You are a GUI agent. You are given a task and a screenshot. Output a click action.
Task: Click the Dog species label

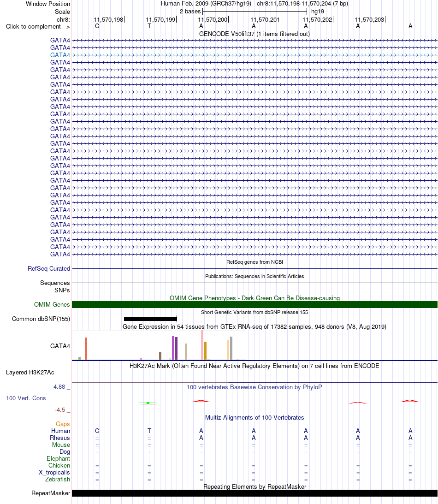(65, 451)
